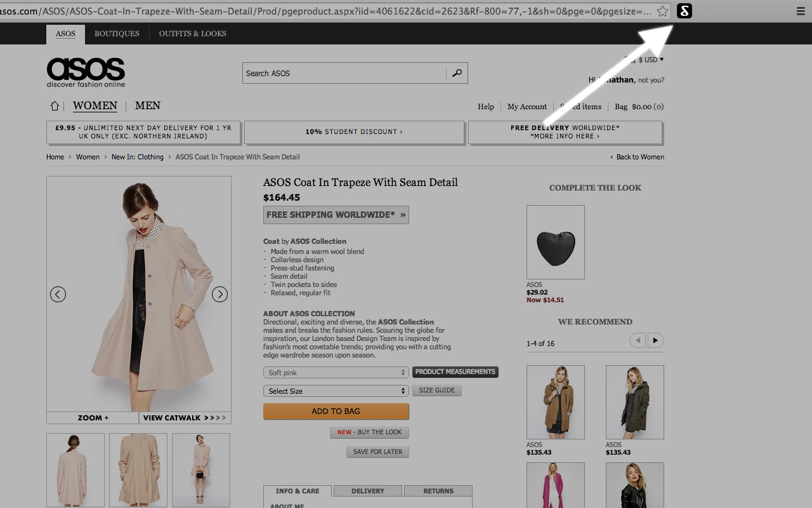Open the Returns tab

click(438, 491)
